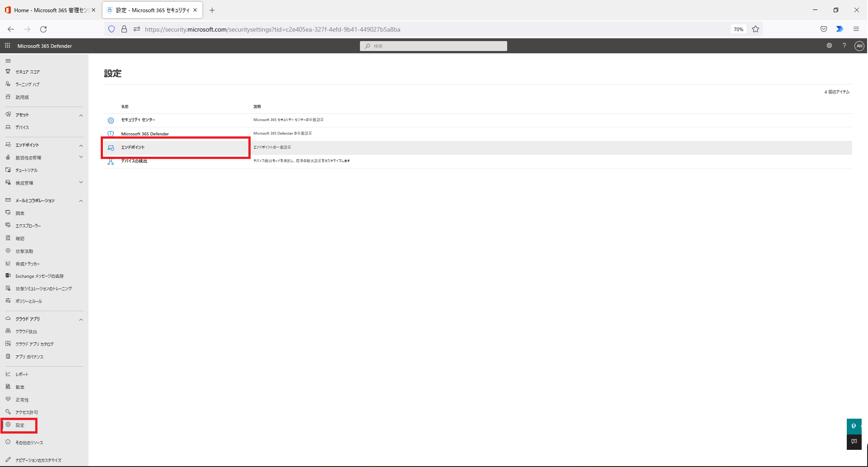
Task: Open エクスプローラー in sidebar
Action: coord(28,226)
